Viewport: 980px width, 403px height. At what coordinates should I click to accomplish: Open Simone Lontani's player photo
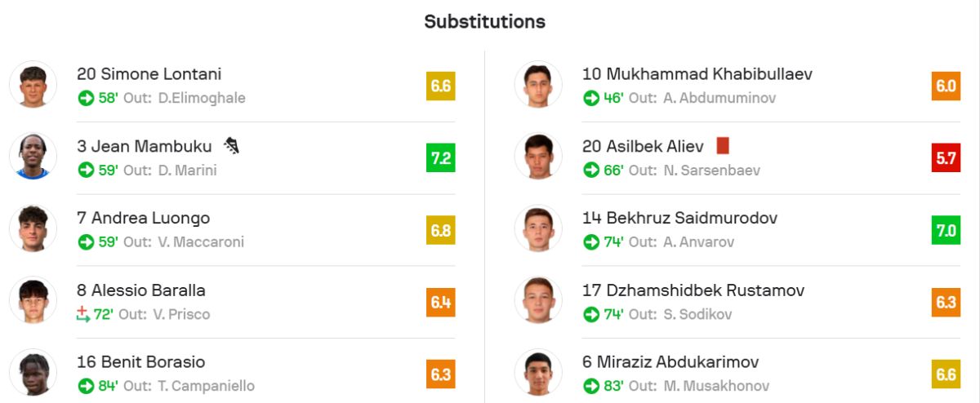33,85
